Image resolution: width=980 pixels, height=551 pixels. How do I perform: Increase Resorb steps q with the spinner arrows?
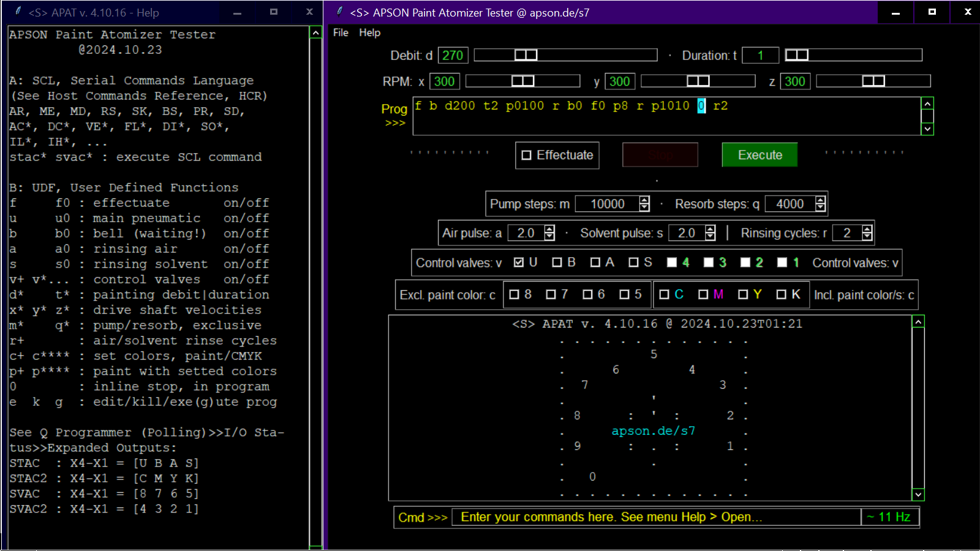(x=820, y=200)
